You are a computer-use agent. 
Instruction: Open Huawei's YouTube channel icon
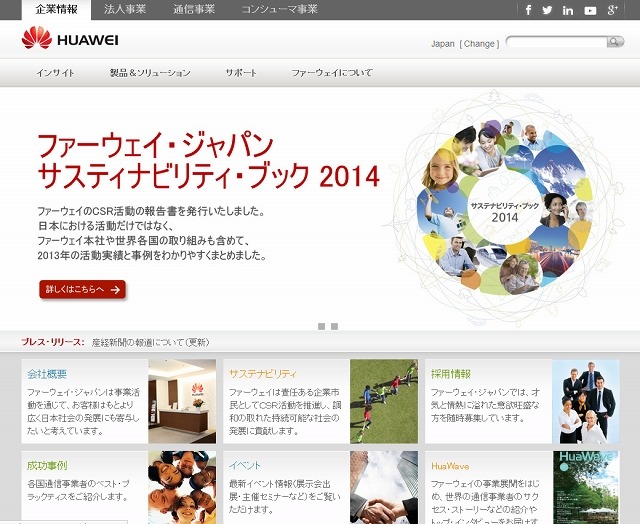(x=590, y=11)
